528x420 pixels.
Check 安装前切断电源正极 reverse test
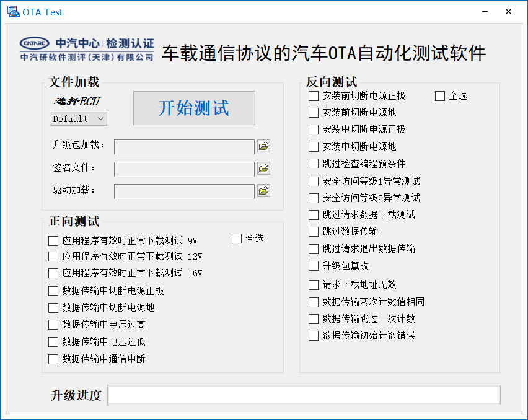pyautogui.click(x=314, y=96)
